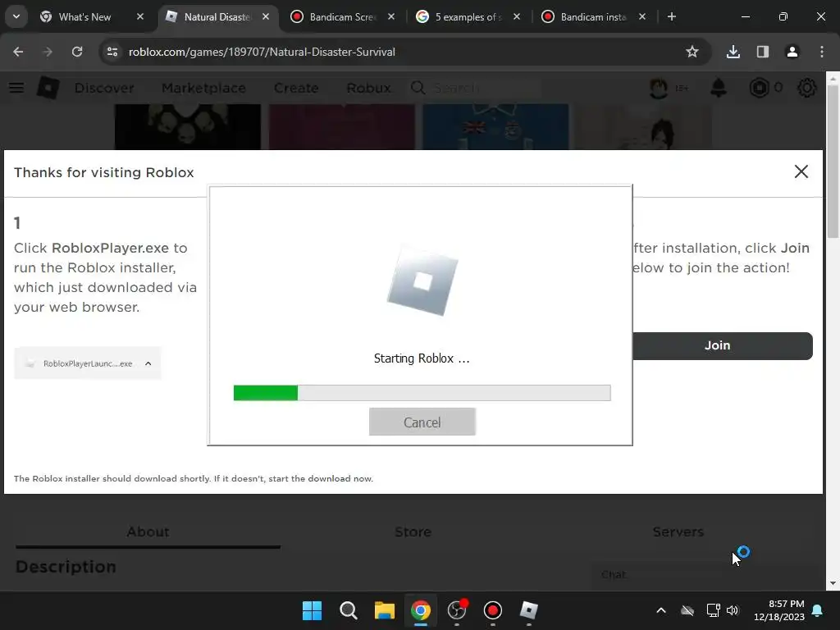
Task: Open the Robux balance icon
Action: pos(759,88)
